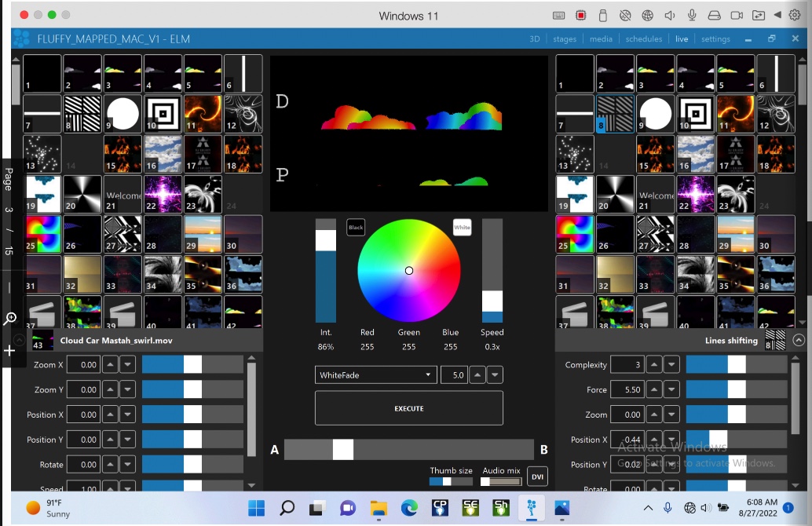Select media thumbnail 16 in left grid
This screenshot has width=812, height=526.
point(162,153)
